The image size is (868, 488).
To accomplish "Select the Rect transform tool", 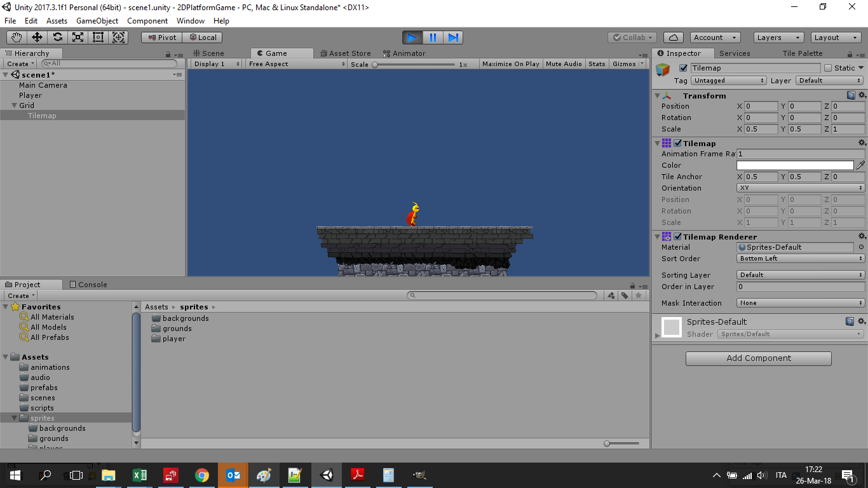I will 98,37.
